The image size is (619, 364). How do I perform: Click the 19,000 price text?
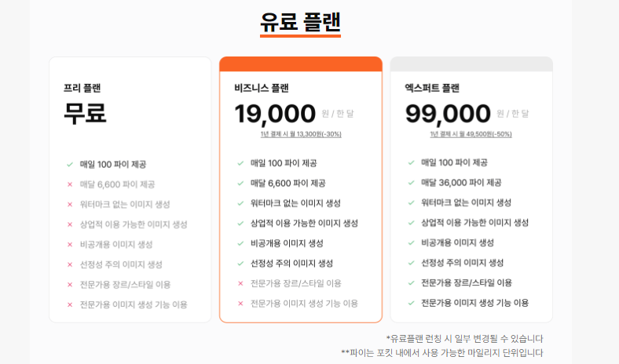(x=275, y=114)
